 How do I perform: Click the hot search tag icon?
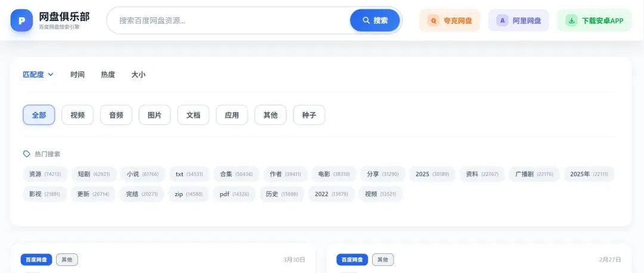tap(27, 154)
